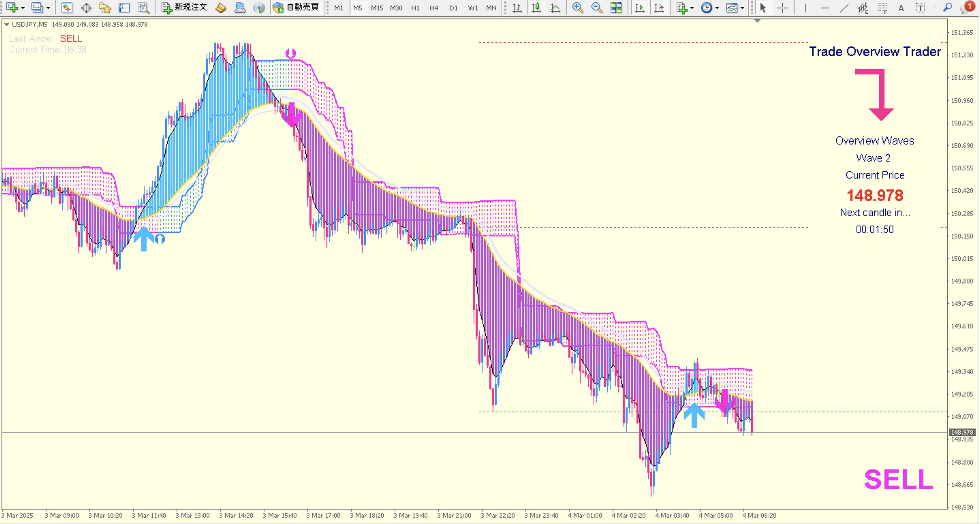This screenshot has width=980, height=524.
Task: Toggle the 自動売買 auto trading button
Action: [296, 7]
